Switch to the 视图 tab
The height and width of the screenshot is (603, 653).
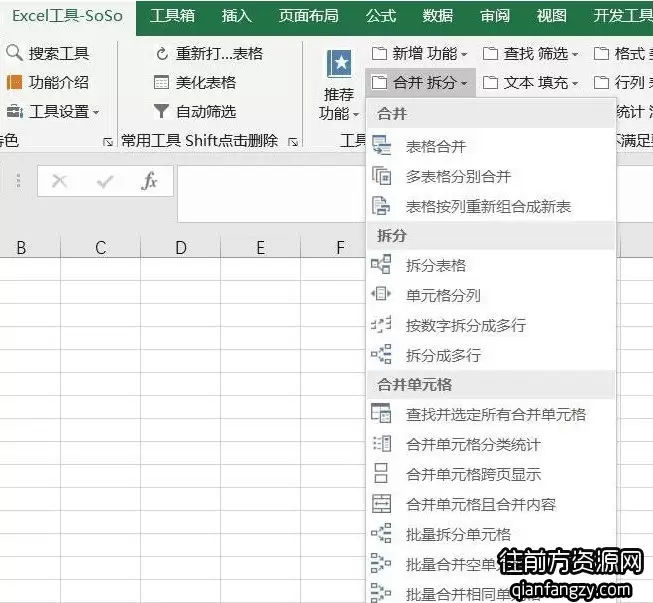pyautogui.click(x=551, y=16)
